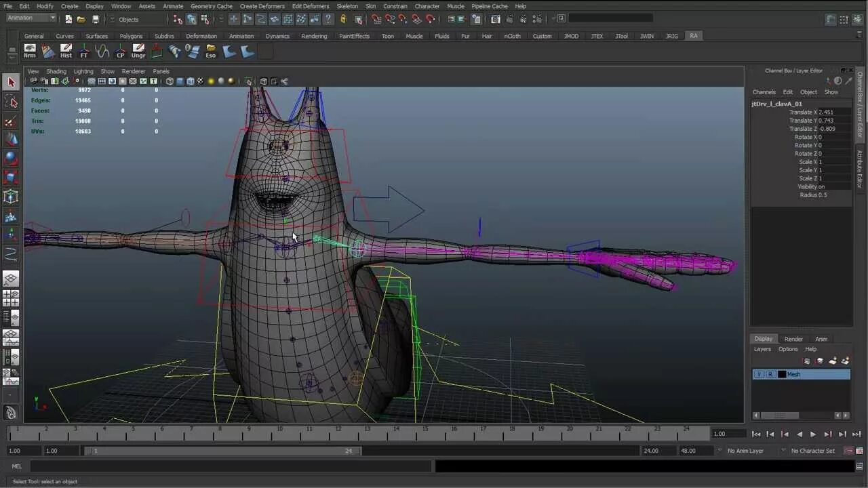Toggle the R reference state of Mesh layer
The image size is (868, 488).
click(770, 374)
